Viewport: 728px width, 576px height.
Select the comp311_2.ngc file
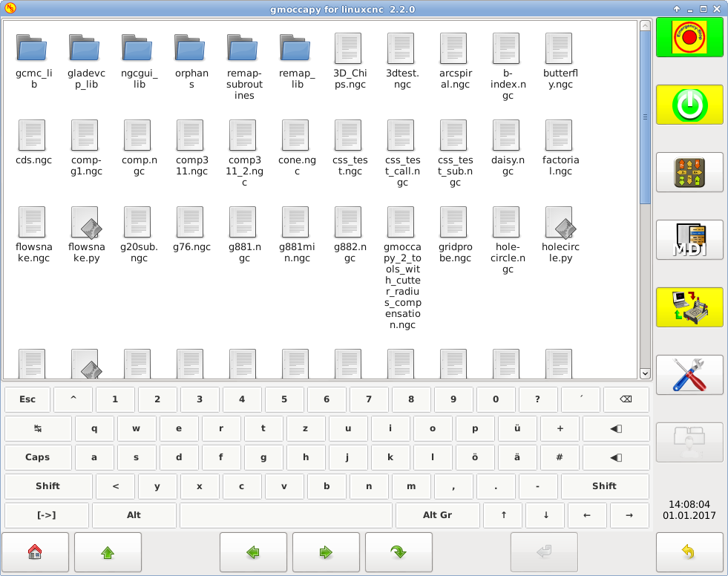pos(244,153)
